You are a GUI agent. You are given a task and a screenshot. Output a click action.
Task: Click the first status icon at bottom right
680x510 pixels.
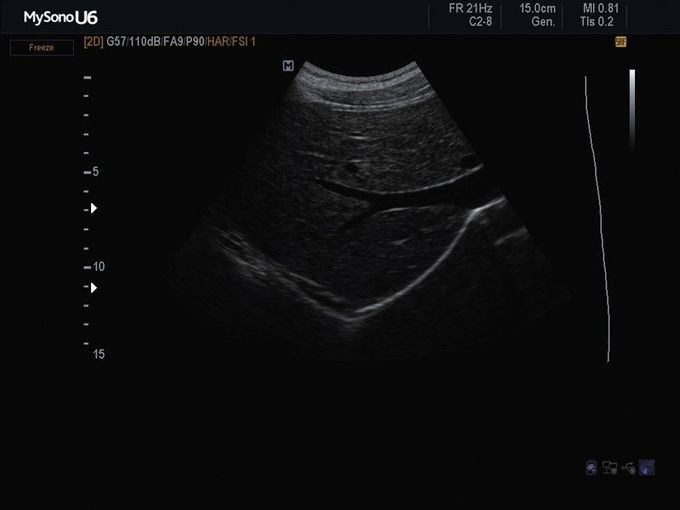[593, 467]
